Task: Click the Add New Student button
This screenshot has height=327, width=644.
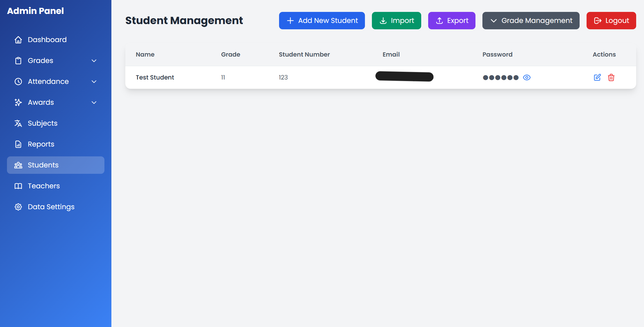Action: pyautogui.click(x=322, y=21)
